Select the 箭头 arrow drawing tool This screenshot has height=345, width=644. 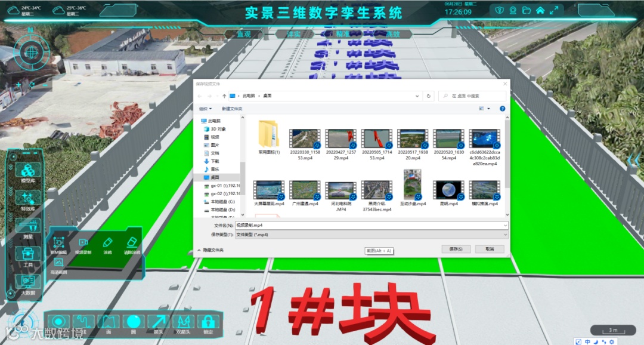[158, 322]
